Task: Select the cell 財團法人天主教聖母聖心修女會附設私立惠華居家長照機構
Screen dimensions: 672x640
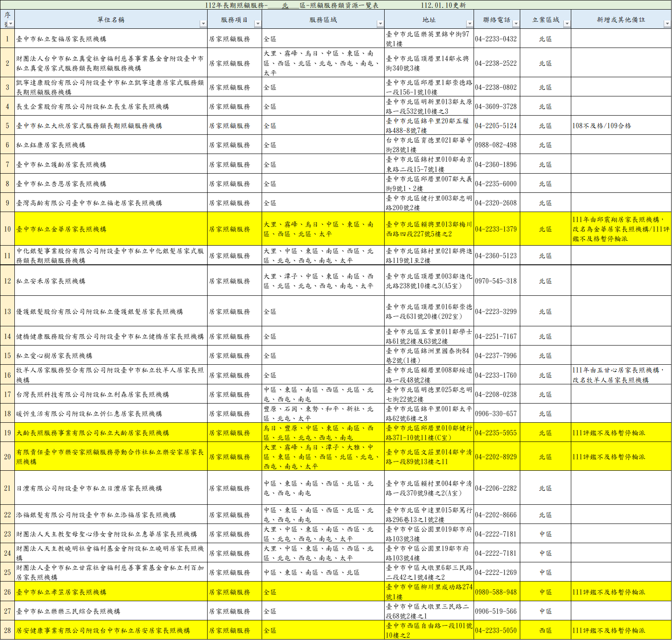Action: [x=111, y=534]
